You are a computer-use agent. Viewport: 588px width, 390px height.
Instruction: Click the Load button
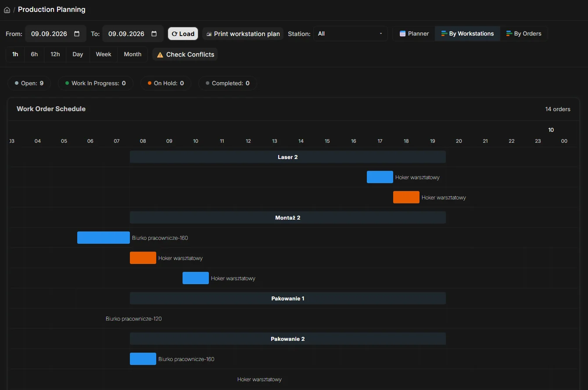point(183,34)
